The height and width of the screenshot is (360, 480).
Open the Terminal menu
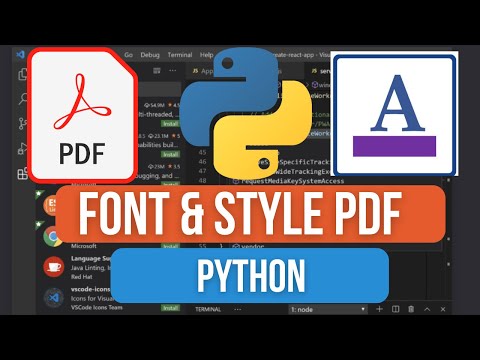tap(180, 55)
